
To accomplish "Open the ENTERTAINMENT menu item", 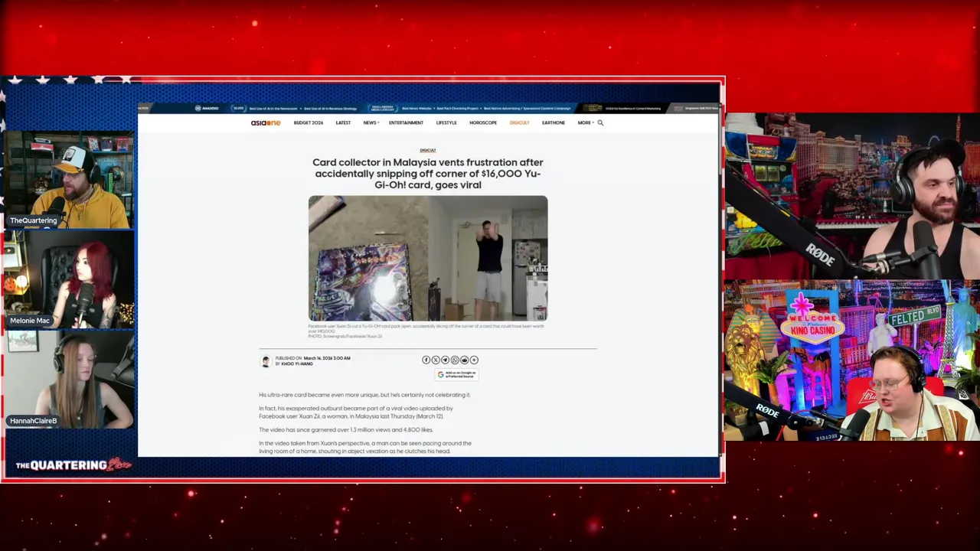I will (x=406, y=122).
